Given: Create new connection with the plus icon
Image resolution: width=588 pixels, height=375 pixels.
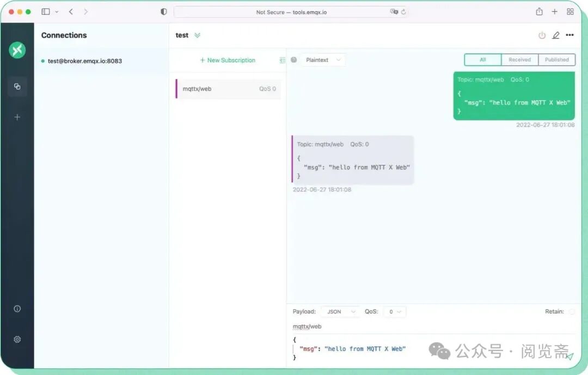Looking at the screenshot, I should [x=17, y=116].
